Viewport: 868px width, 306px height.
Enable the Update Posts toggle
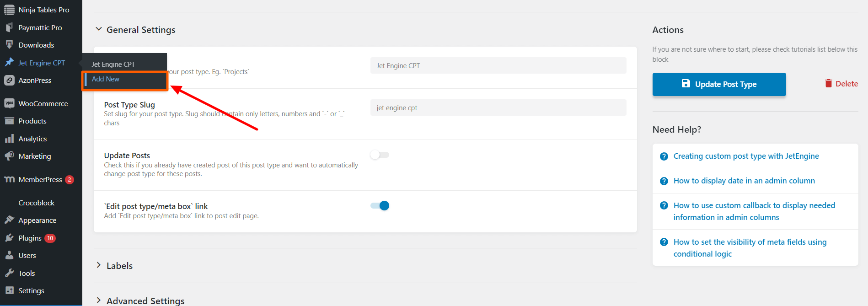[380, 155]
